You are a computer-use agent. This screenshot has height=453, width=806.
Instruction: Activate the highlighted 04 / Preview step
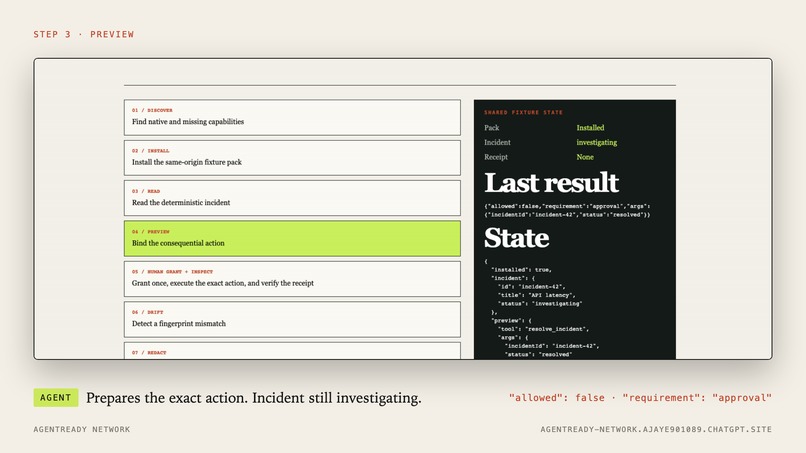(x=292, y=239)
